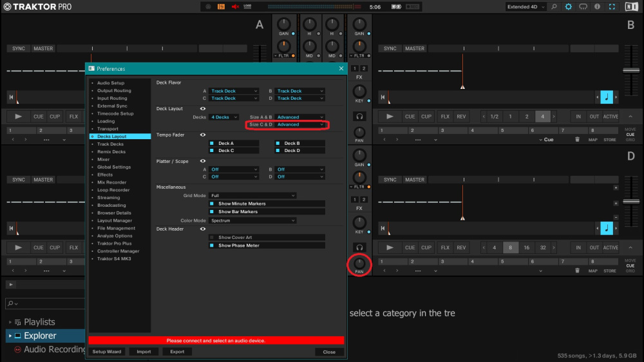Viewport: 644px width, 362px height.
Task: Click the Export button
Action: pyautogui.click(x=177, y=352)
